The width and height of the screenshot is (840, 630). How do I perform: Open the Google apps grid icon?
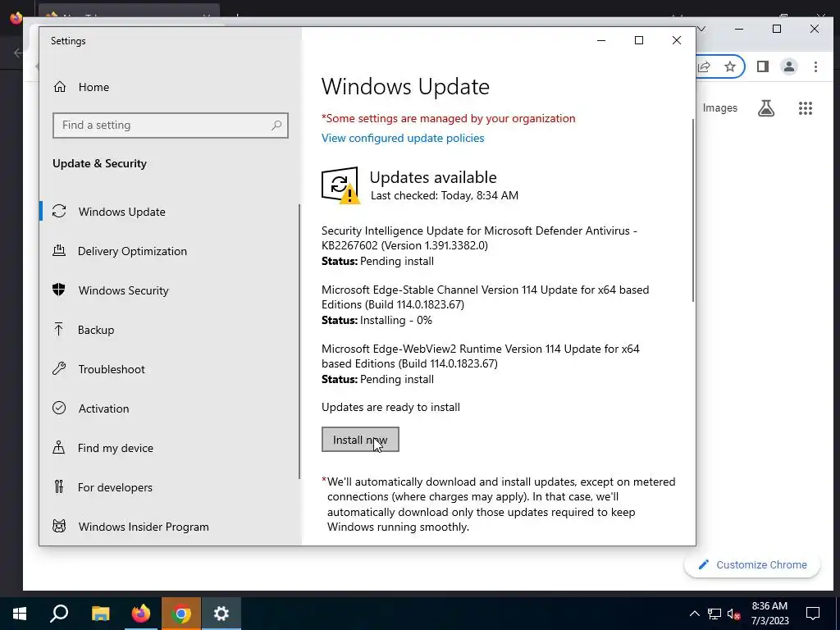coord(806,108)
